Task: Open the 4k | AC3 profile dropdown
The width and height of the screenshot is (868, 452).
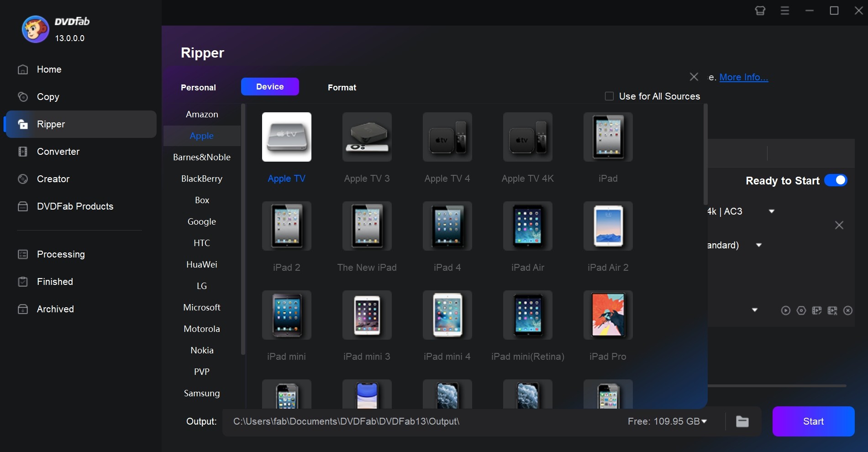Action: (771, 211)
